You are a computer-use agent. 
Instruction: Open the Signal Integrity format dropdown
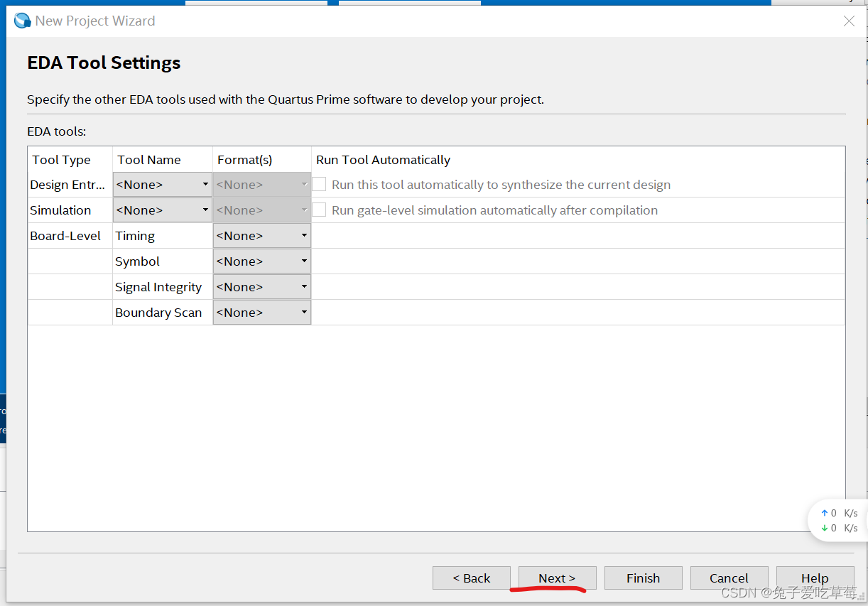tap(261, 287)
